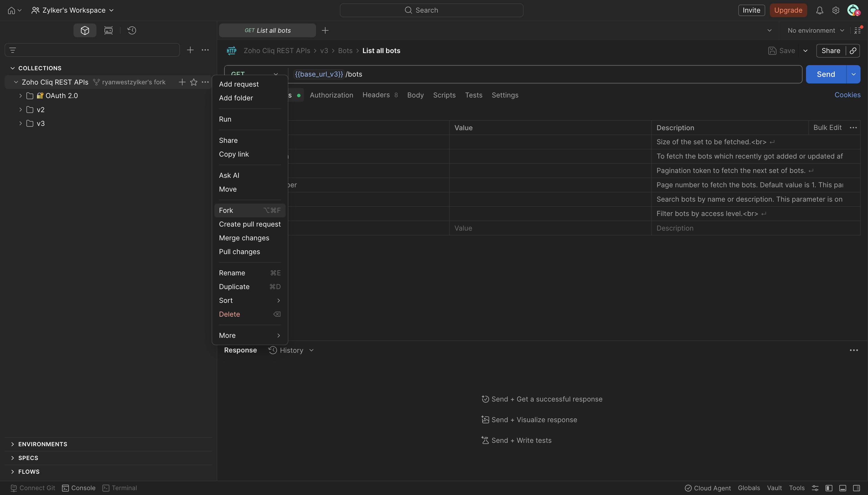Open user avatar menu
This screenshot has height=495, width=868.
(853, 11)
